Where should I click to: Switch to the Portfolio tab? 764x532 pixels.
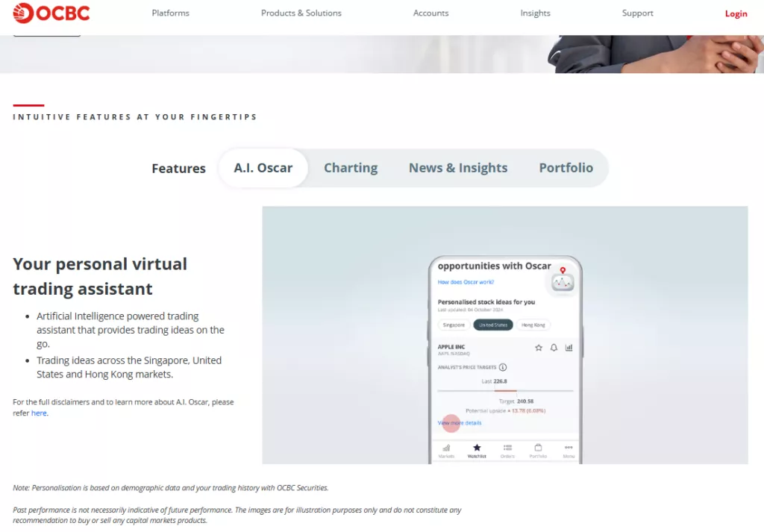coord(566,168)
